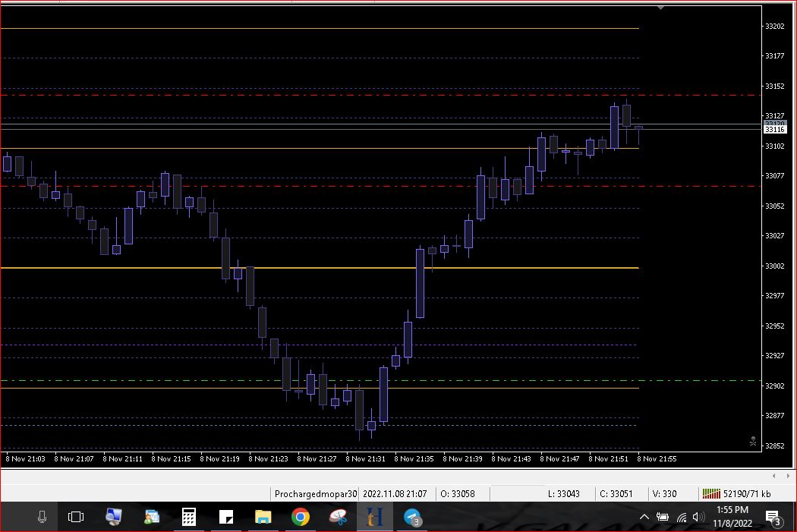Image resolution: width=797 pixels, height=532 pixels.
Task: Open File Explorer from the taskbar
Action: tap(263, 518)
